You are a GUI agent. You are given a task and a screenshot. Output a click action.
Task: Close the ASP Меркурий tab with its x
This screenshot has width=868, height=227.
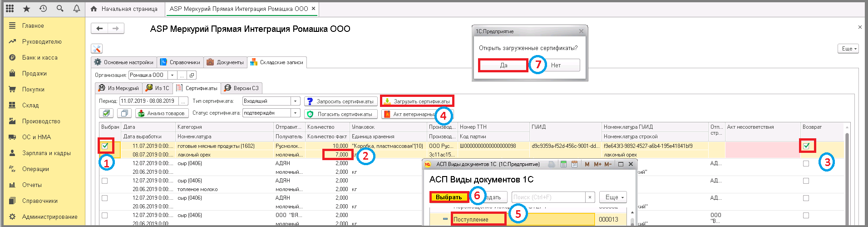(313, 8)
